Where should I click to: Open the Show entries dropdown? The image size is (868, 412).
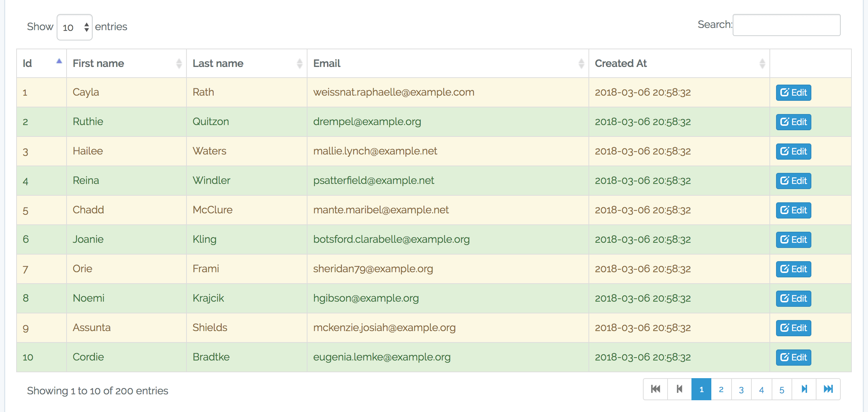click(x=74, y=27)
